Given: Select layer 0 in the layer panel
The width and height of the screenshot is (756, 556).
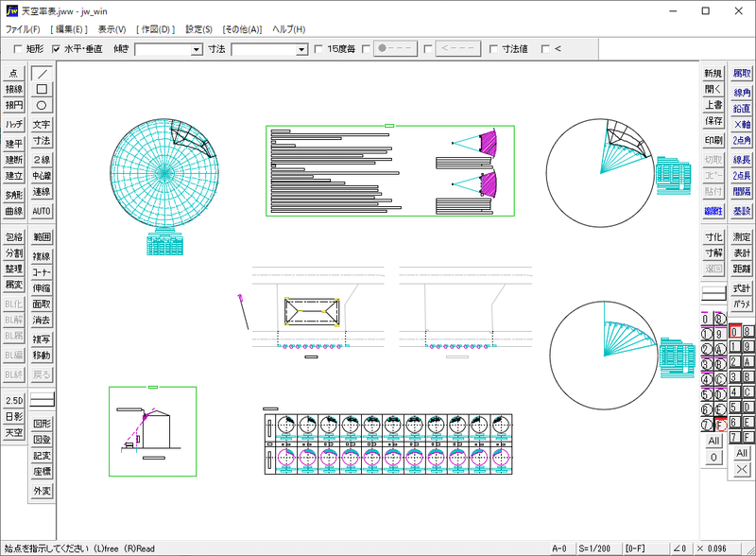Looking at the screenshot, I should pyautogui.click(x=735, y=332).
